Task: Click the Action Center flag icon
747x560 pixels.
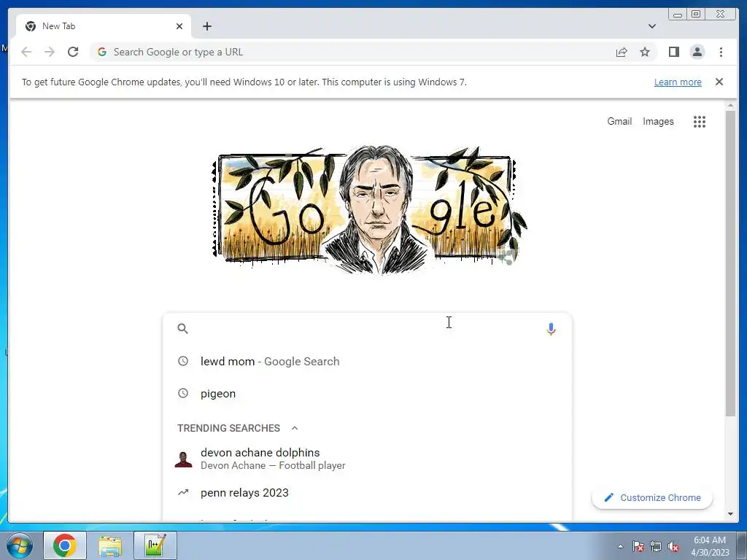Action: pyautogui.click(x=638, y=546)
